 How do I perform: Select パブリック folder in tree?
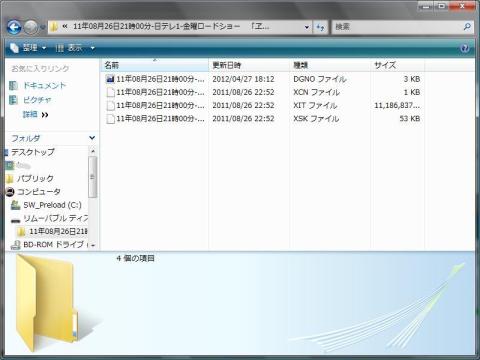35,179
